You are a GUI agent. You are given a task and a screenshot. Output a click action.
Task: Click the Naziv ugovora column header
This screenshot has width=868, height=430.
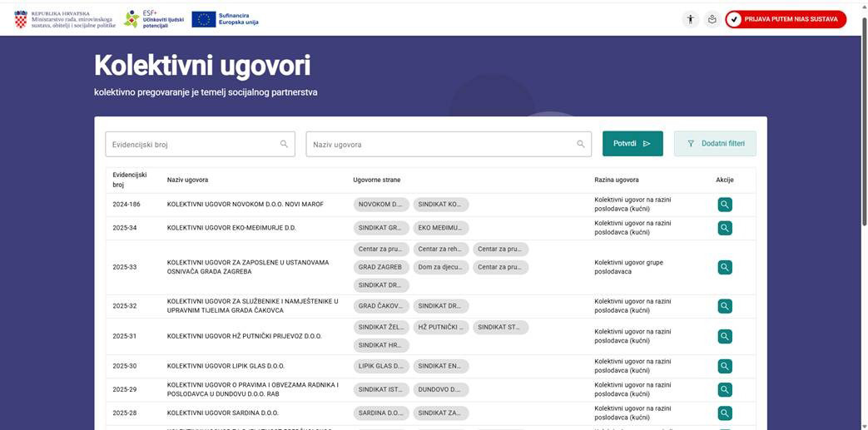(187, 180)
